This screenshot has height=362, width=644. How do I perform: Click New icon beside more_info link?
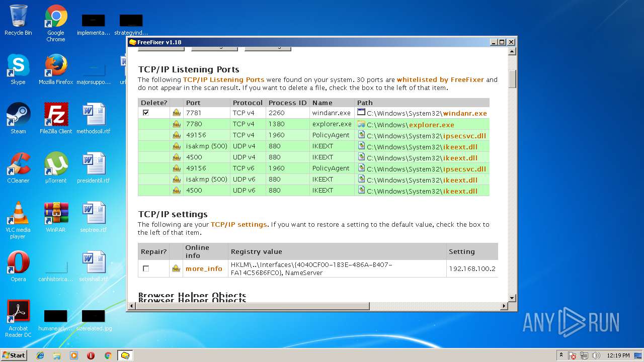coord(177,268)
